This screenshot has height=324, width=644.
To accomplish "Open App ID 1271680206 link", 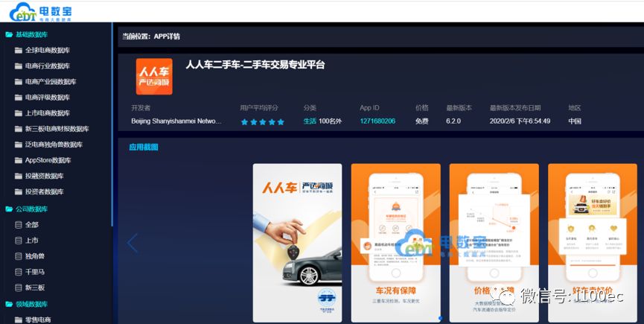I will pos(377,121).
